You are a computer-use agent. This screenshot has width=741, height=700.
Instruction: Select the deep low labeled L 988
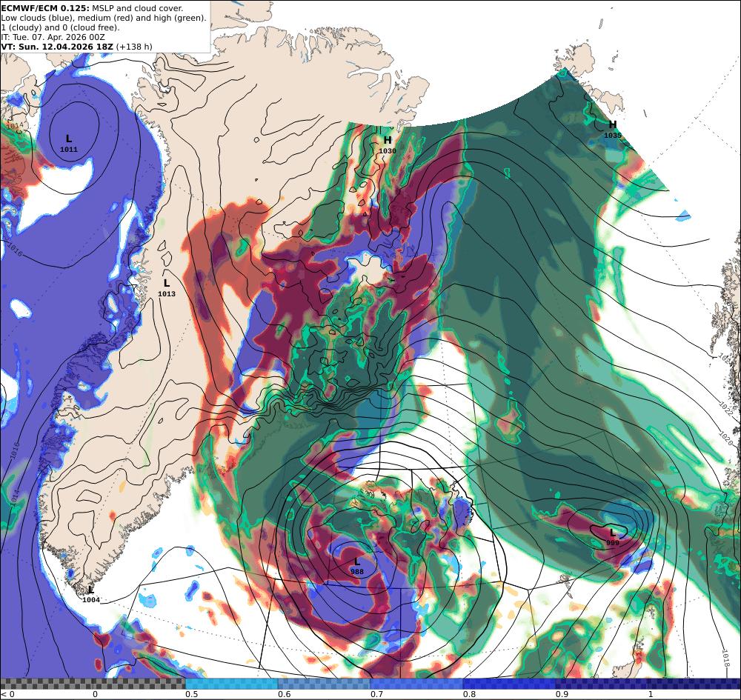tap(357, 566)
